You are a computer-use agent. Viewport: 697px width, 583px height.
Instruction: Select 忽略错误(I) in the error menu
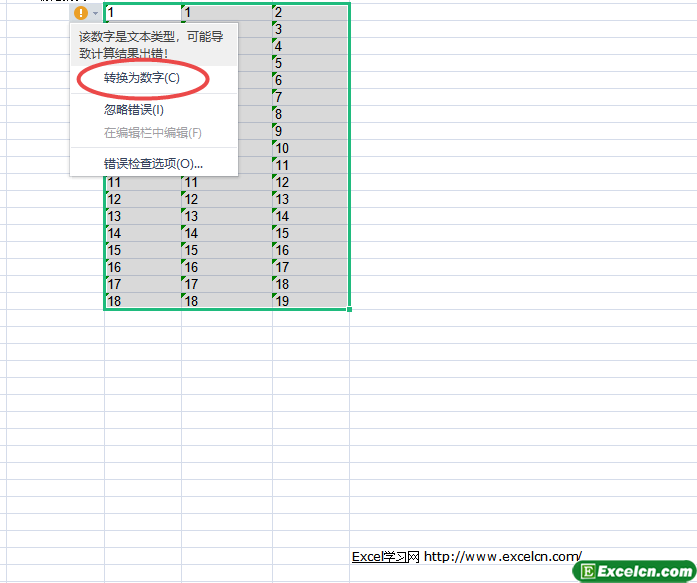pyautogui.click(x=134, y=110)
